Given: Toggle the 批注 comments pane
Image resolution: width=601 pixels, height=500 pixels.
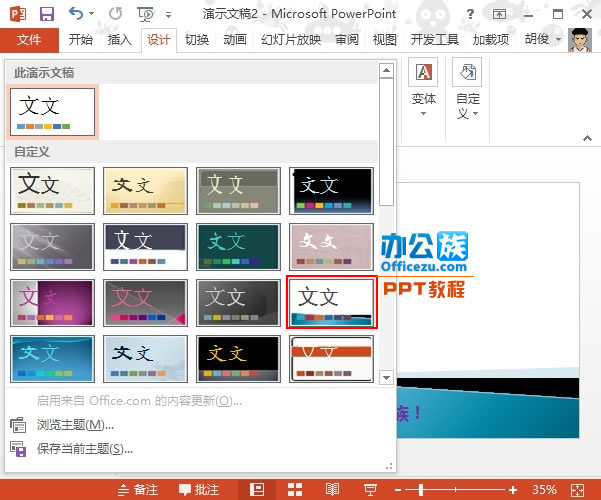Looking at the screenshot, I should pyautogui.click(x=199, y=490).
